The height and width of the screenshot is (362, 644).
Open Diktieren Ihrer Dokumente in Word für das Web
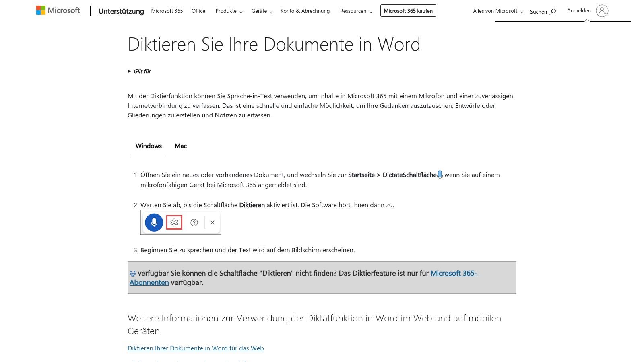pyautogui.click(x=196, y=348)
